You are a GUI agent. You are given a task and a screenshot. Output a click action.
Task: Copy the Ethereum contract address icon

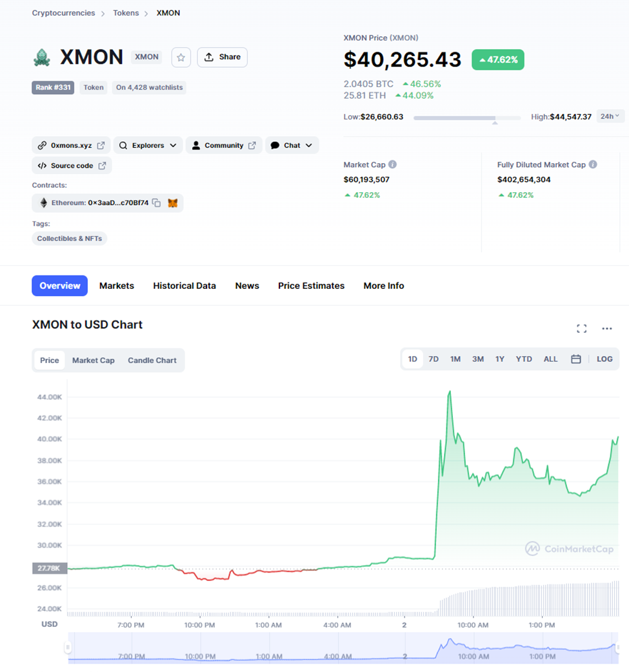157,203
